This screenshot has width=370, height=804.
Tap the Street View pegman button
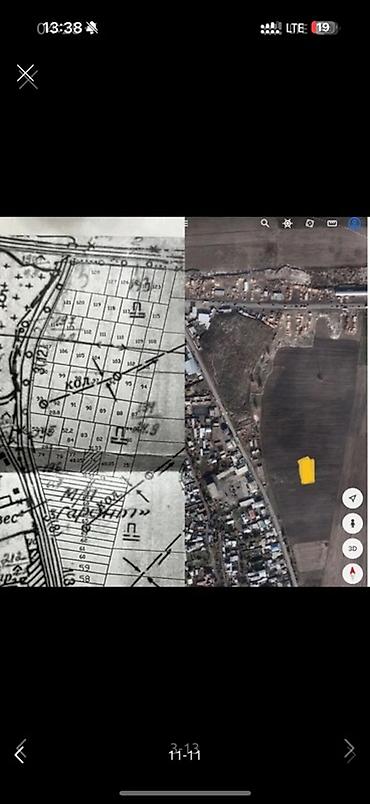353,524
